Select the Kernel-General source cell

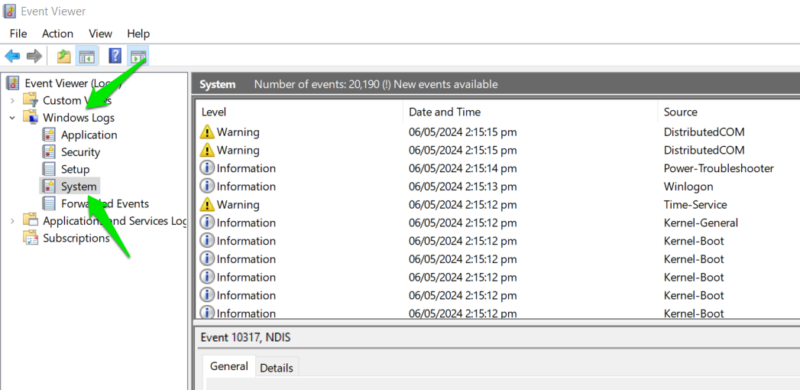[x=701, y=223]
